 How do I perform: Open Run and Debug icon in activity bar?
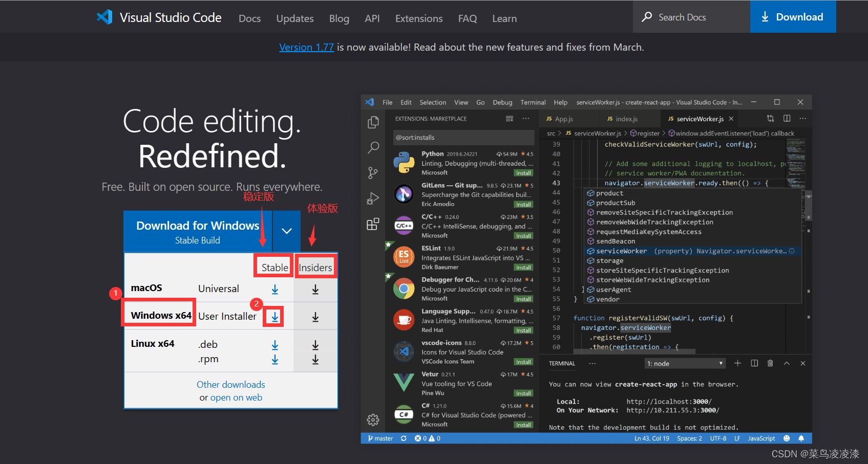[x=373, y=198]
